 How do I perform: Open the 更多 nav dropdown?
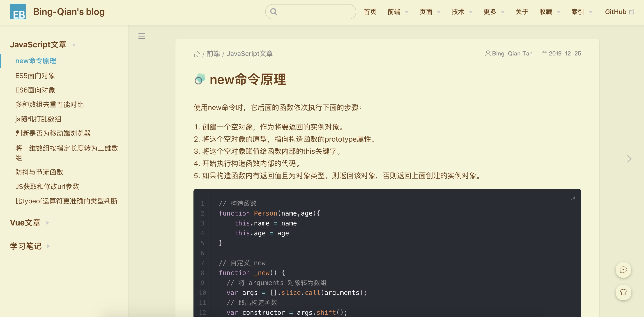click(494, 12)
